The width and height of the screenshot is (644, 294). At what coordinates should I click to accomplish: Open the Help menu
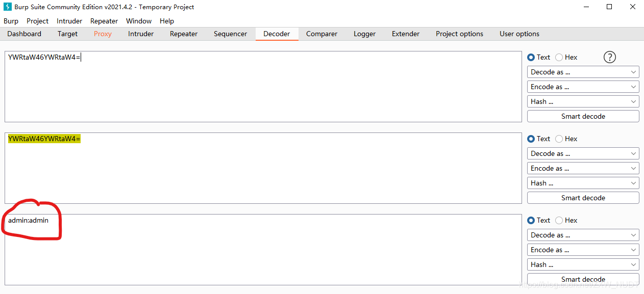[166, 21]
